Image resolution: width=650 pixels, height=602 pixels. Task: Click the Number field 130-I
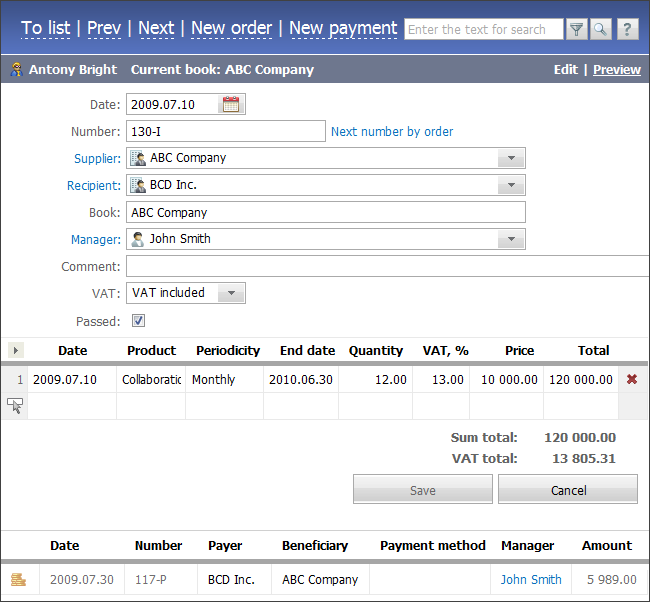point(226,131)
